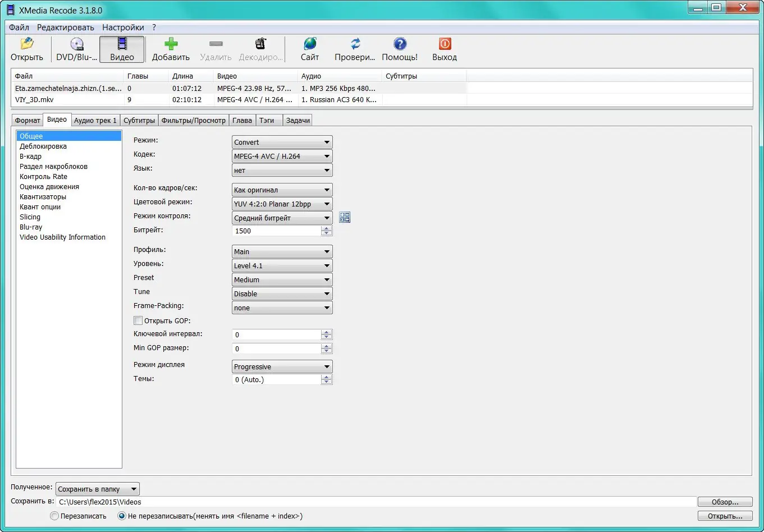
Task: Open the Помощь question mark icon
Action: [x=400, y=44]
